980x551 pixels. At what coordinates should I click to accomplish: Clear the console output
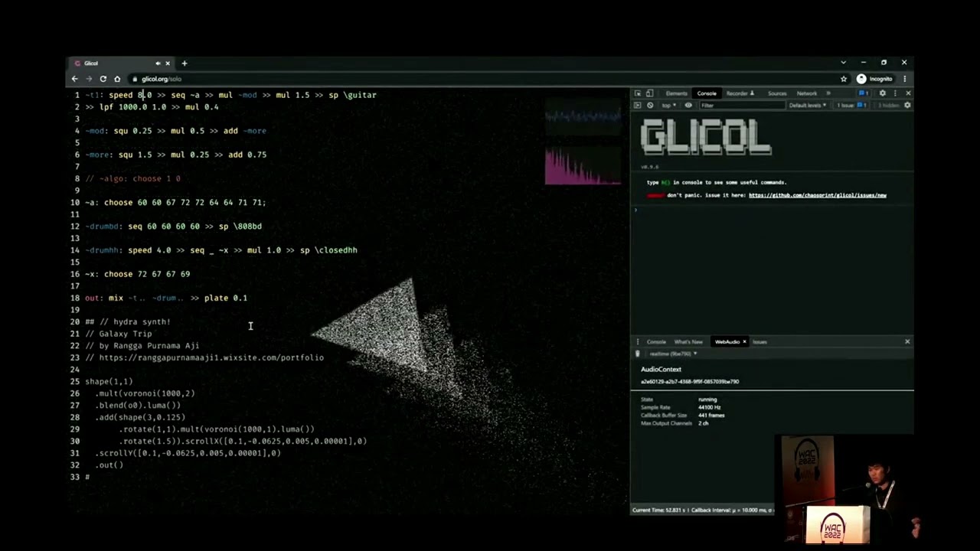click(649, 105)
